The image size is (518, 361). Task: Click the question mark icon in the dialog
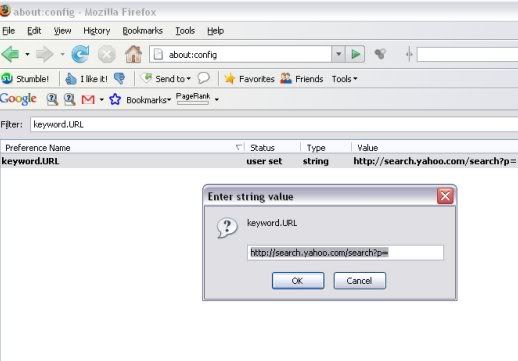[227, 228]
